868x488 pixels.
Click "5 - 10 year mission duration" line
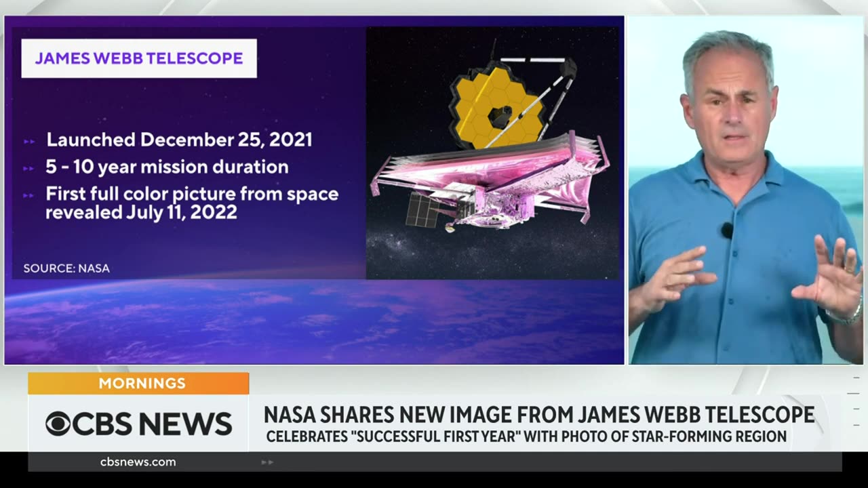tap(167, 167)
